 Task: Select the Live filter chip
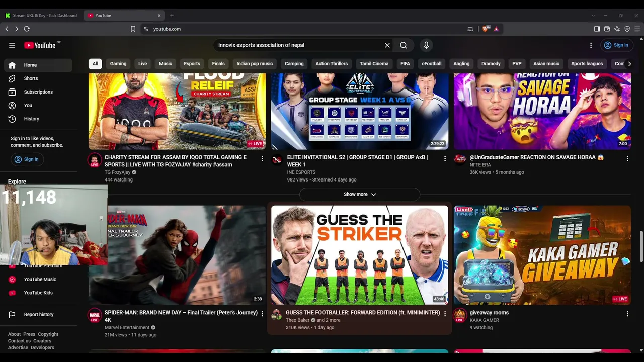143,64
